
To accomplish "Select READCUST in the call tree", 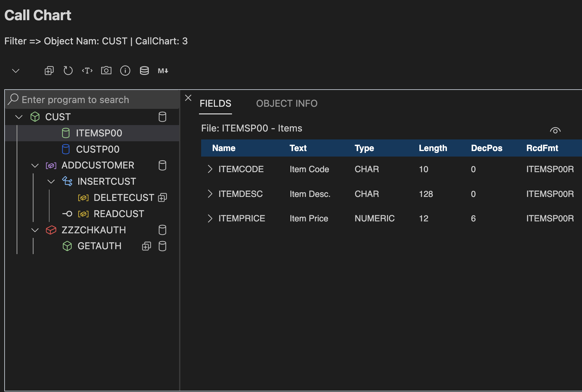I will (x=119, y=214).
